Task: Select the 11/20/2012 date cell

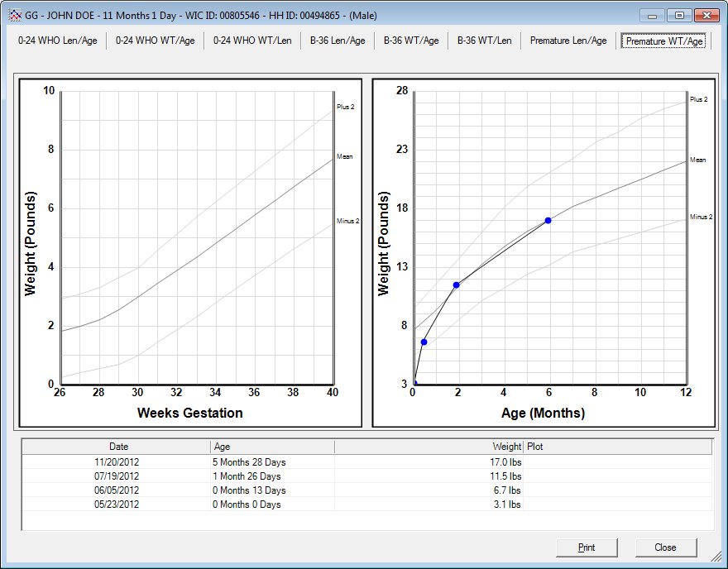Action: (117, 462)
